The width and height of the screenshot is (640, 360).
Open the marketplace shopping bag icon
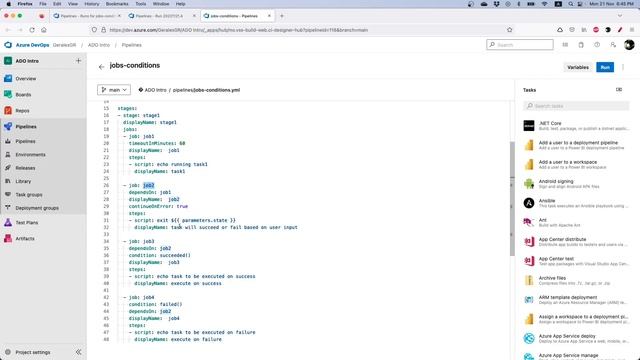581,45
